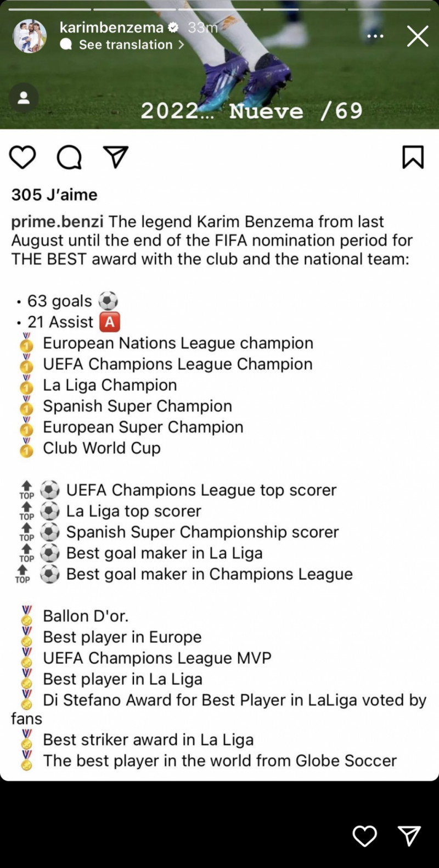Open comments via speech bubble icon
Viewport: 439px width, 868px height.
(x=69, y=158)
